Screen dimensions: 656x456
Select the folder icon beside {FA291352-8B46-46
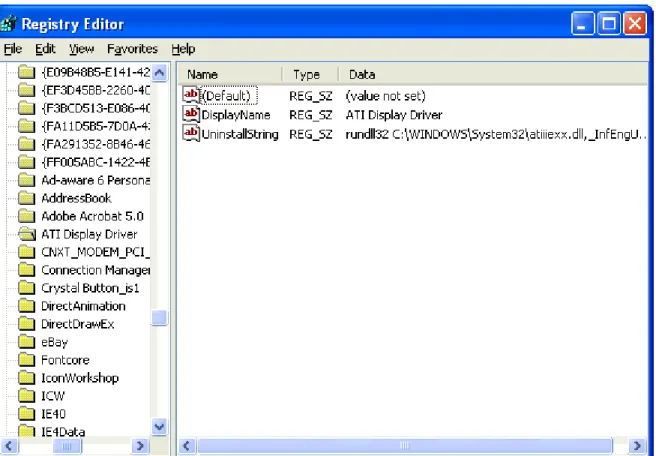pos(27,144)
